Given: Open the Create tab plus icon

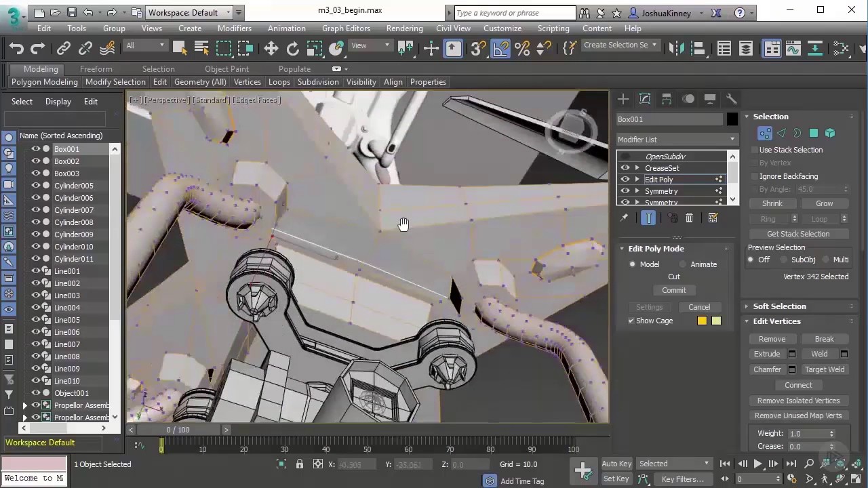Looking at the screenshot, I should [x=623, y=99].
